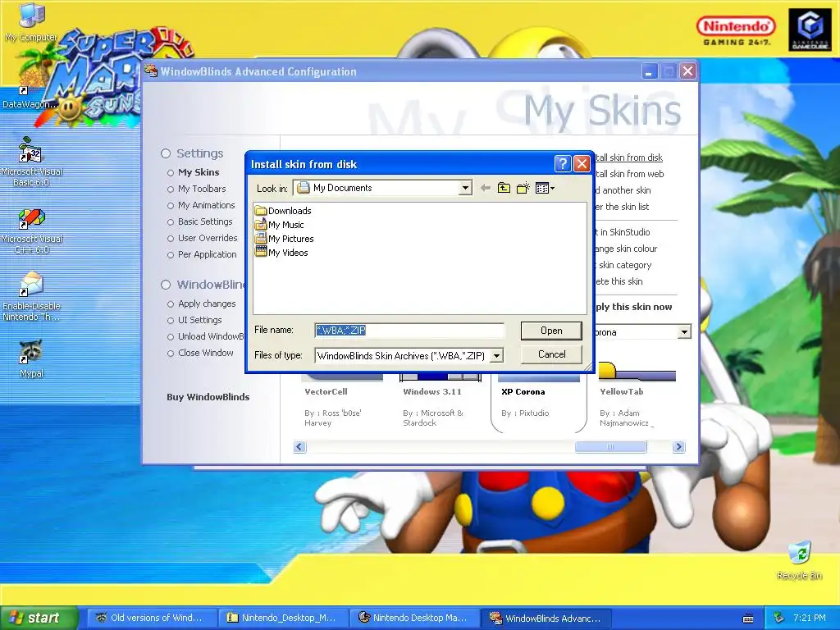Viewport: 840px width, 630px height.
Task: Click the Load another skin link
Action: point(623,190)
